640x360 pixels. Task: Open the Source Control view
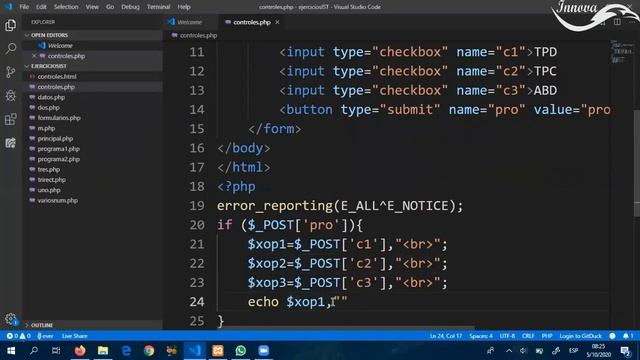click(11, 72)
